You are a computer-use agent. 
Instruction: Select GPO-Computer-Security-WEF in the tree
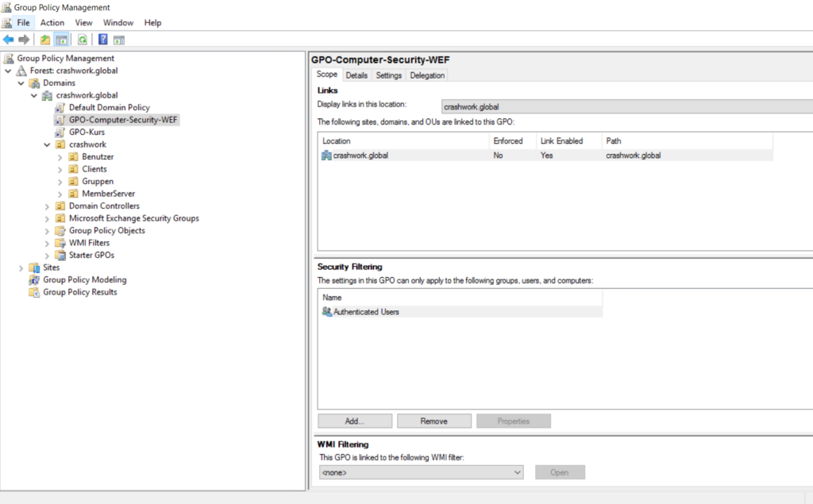(123, 120)
